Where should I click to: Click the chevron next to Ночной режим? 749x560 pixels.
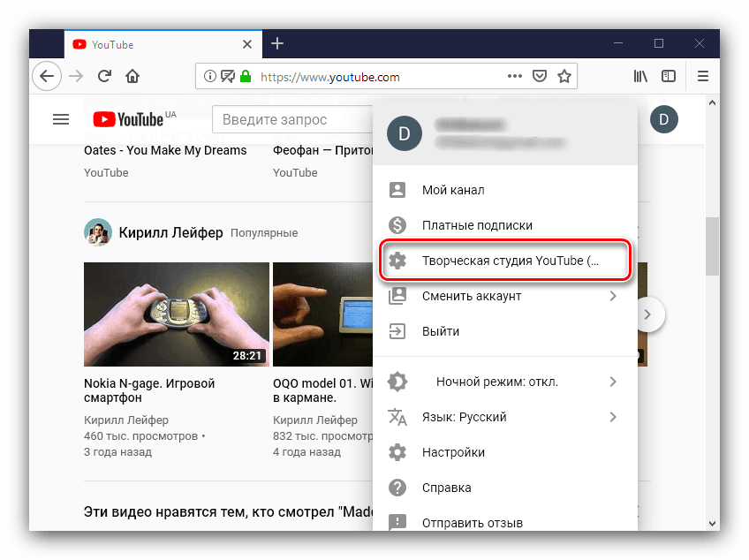coord(613,382)
